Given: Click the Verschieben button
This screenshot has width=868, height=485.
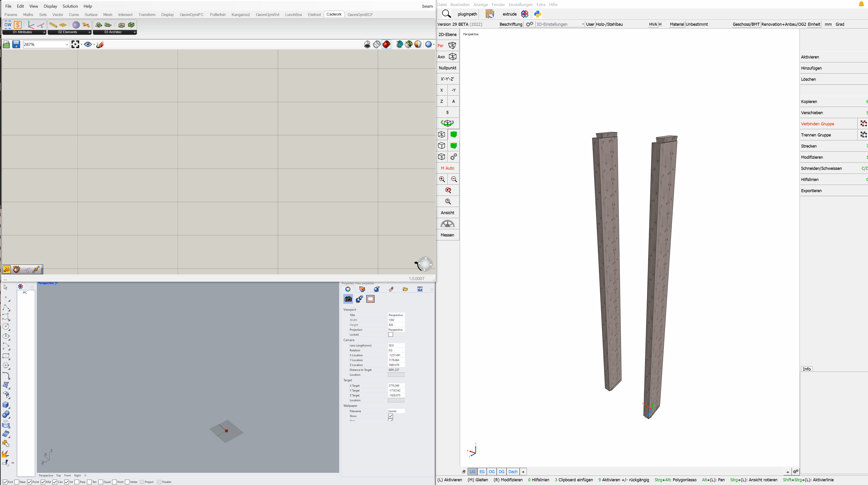Looking at the screenshot, I should coord(834,113).
